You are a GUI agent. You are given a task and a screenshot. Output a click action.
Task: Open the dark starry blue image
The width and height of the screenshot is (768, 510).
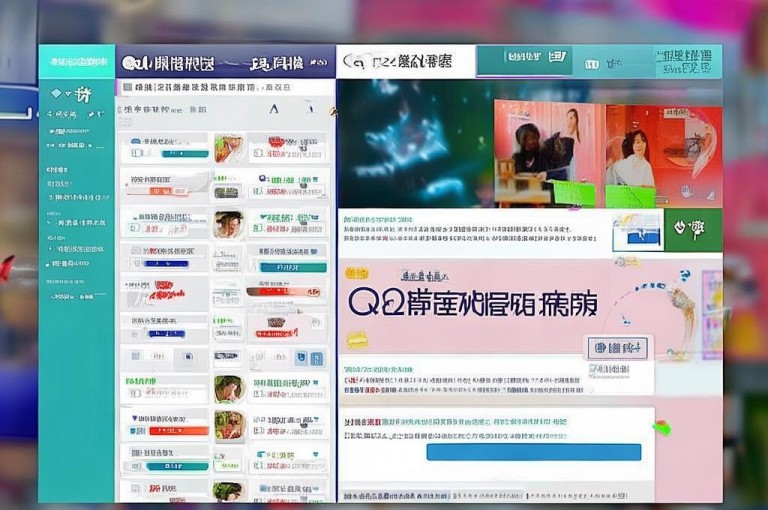coord(415,143)
